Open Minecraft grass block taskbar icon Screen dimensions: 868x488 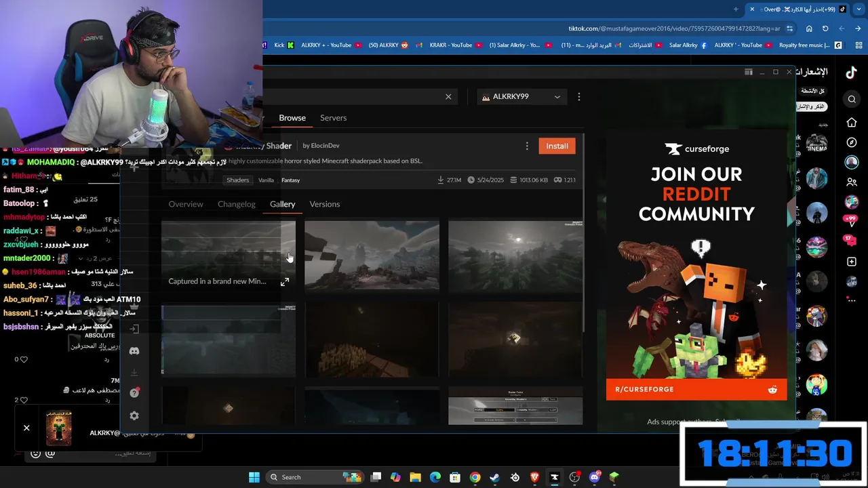614,477
